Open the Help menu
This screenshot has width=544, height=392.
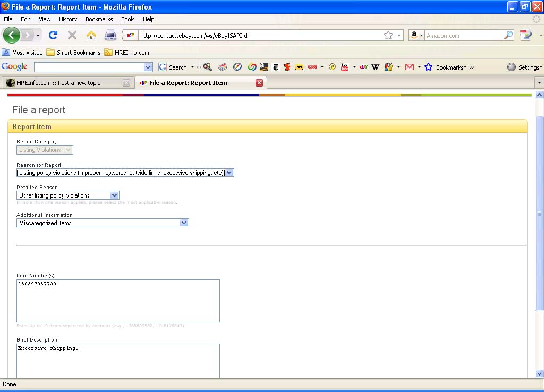tap(149, 19)
